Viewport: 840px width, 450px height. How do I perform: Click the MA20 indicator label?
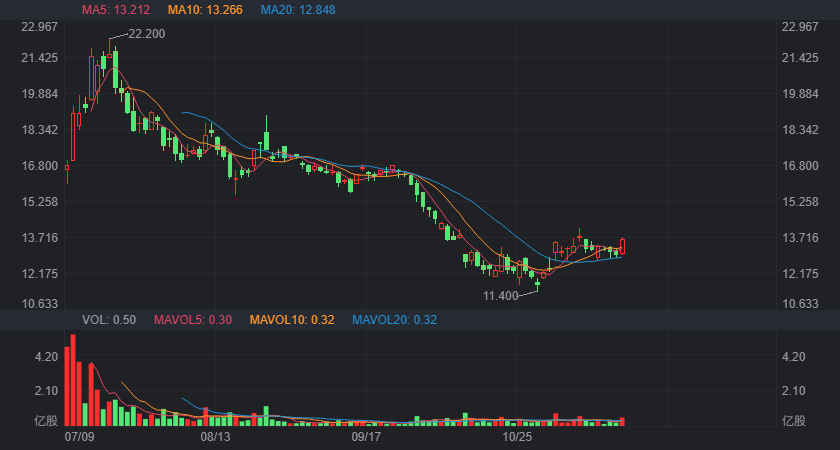tap(298, 10)
